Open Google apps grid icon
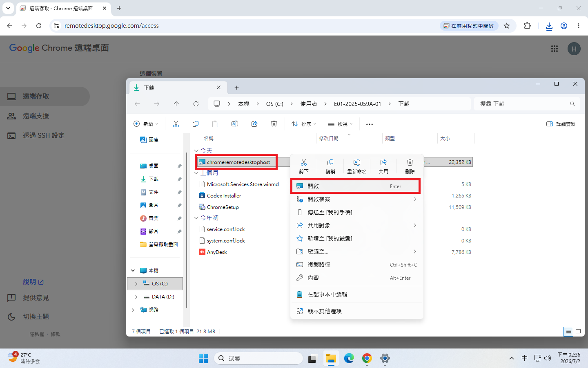This screenshot has width=588, height=368. point(555,49)
